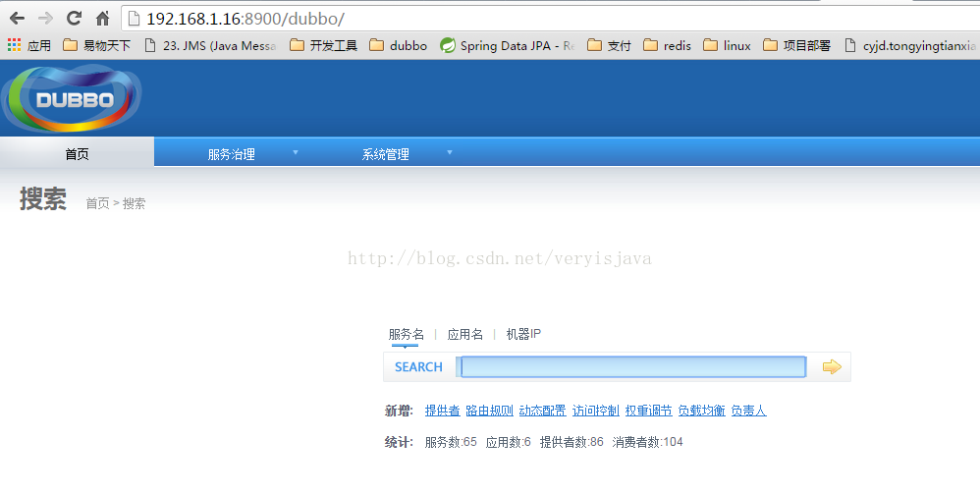Open the 系统管理 menu
Image resolution: width=980 pixels, height=495 pixels.
386,154
